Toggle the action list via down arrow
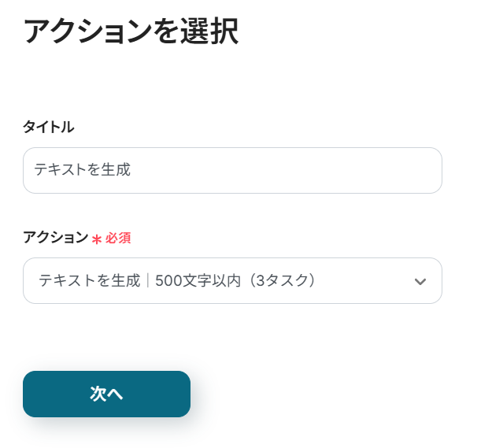The width and height of the screenshot is (492, 448). [x=420, y=281]
